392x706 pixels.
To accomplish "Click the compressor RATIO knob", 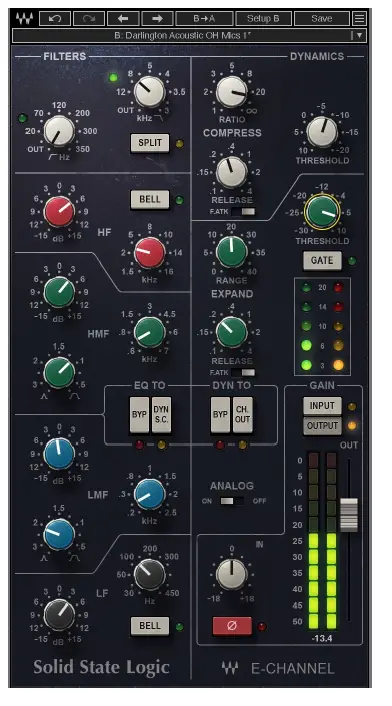I will click(x=231, y=91).
